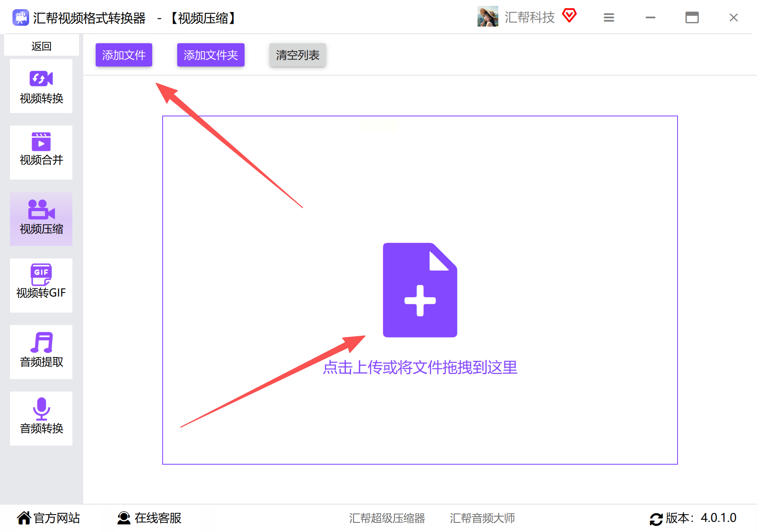Click the 视频压缩 camera icon
Viewport: 757px width, 532px height.
coord(41,209)
